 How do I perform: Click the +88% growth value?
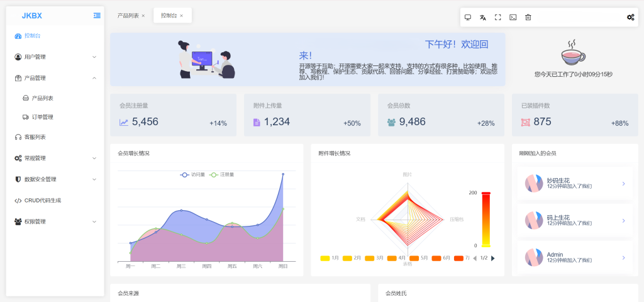(619, 123)
